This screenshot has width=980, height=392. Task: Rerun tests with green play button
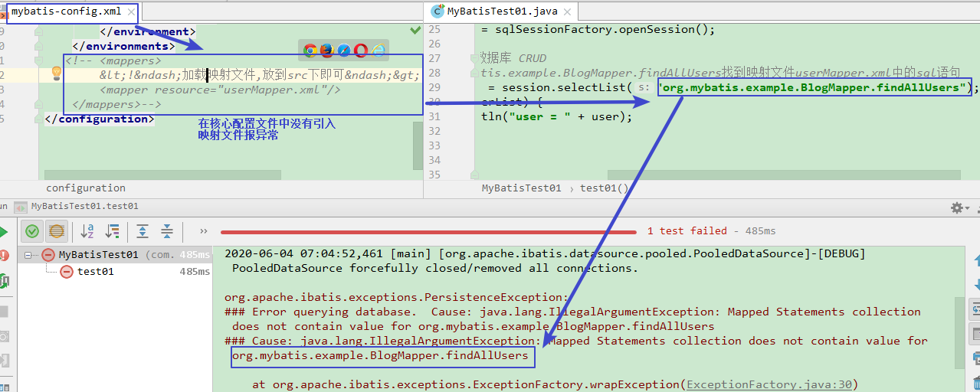coord(4,231)
